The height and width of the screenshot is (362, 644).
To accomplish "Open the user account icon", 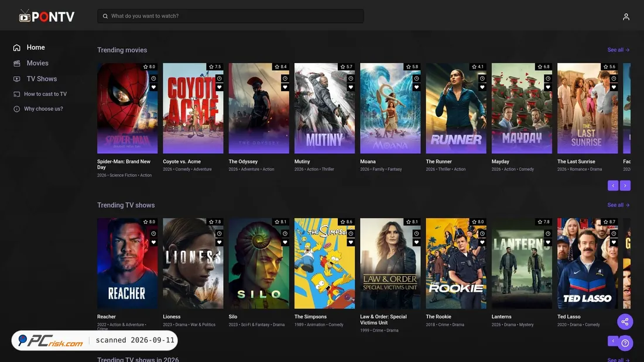I will [x=626, y=16].
